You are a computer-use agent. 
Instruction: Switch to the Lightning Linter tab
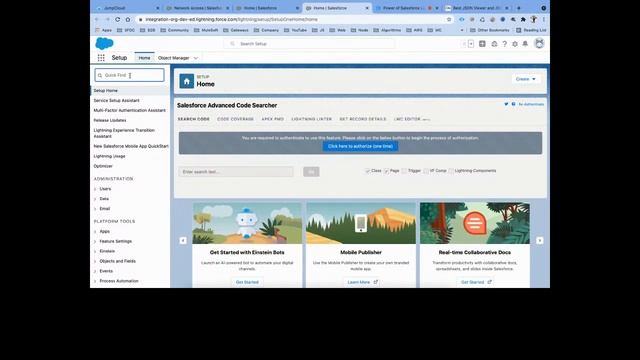[311, 119]
